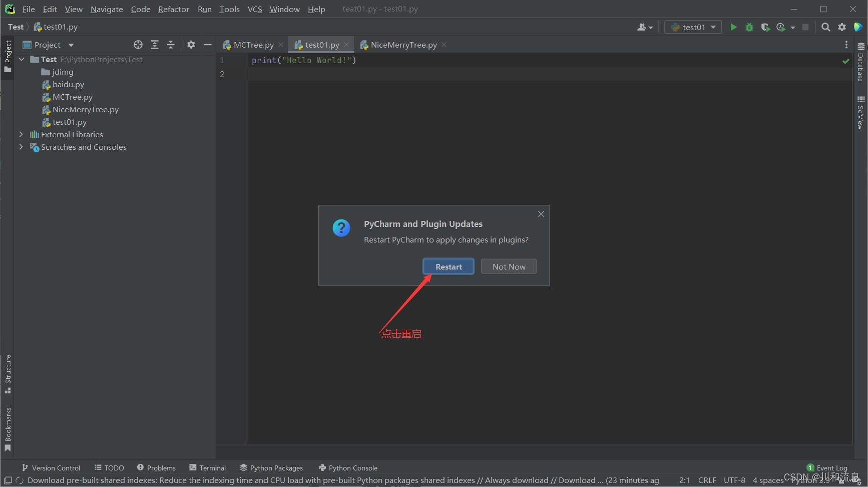Click the print Hello World code line
Screen dimensions: 868x487
pyautogui.click(x=304, y=60)
